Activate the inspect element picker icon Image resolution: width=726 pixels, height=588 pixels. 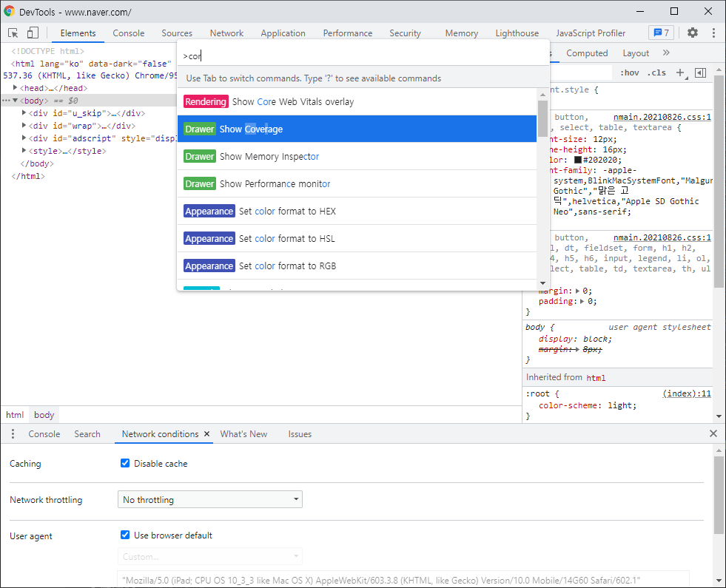click(x=13, y=33)
